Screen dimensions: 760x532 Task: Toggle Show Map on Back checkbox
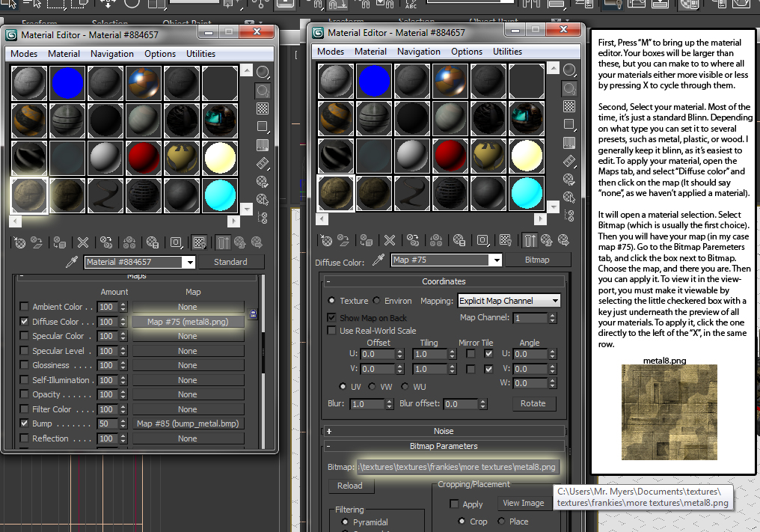[331, 318]
